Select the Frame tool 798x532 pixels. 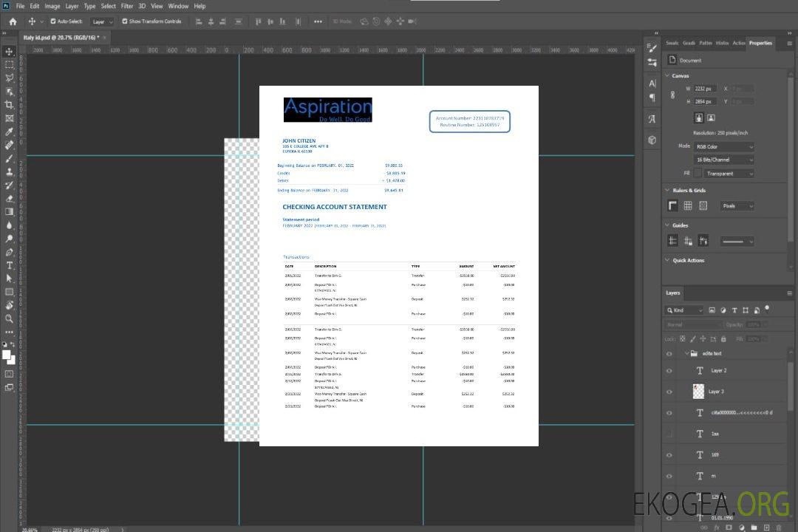tap(9, 118)
